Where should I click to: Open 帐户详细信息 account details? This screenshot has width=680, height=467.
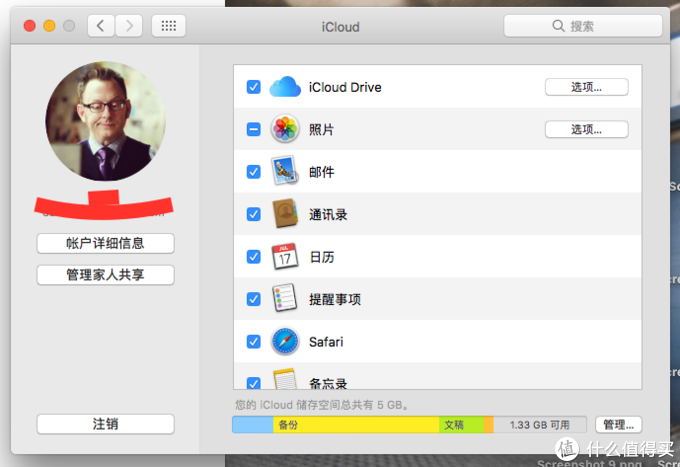pos(105,243)
